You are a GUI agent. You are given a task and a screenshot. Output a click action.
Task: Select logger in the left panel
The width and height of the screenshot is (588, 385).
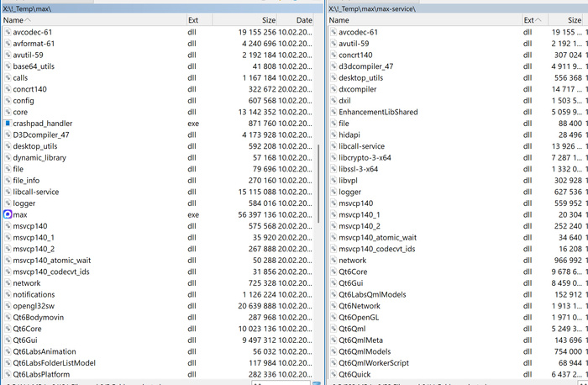click(24, 203)
